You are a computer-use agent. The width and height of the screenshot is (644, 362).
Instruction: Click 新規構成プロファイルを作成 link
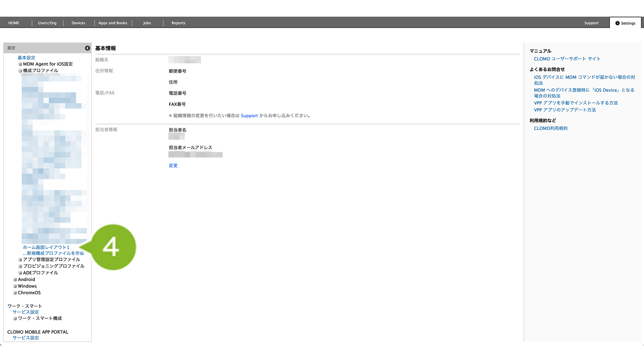click(x=54, y=253)
